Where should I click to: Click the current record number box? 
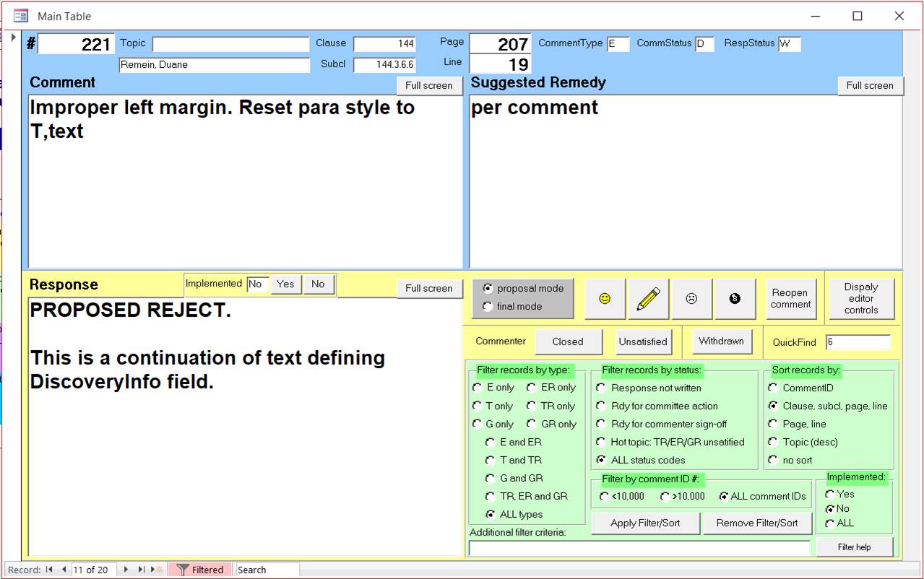pyautogui.click(x=94, y=570)
